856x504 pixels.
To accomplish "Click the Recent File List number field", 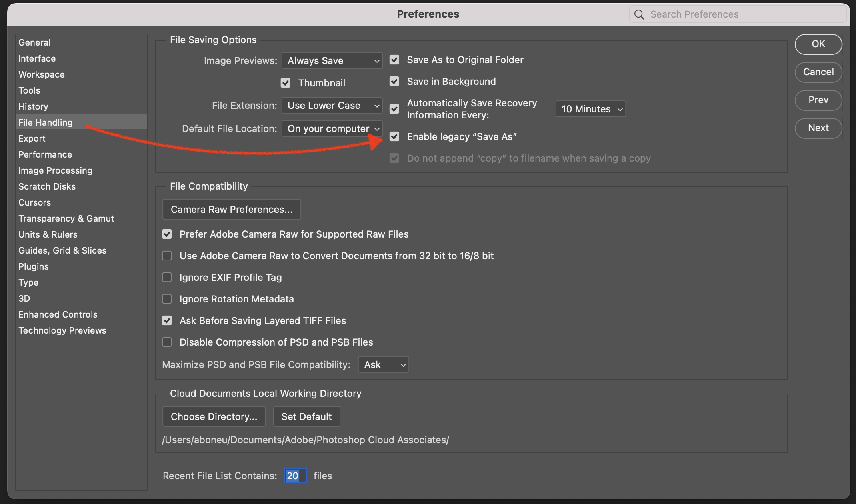I will [295, 476].
